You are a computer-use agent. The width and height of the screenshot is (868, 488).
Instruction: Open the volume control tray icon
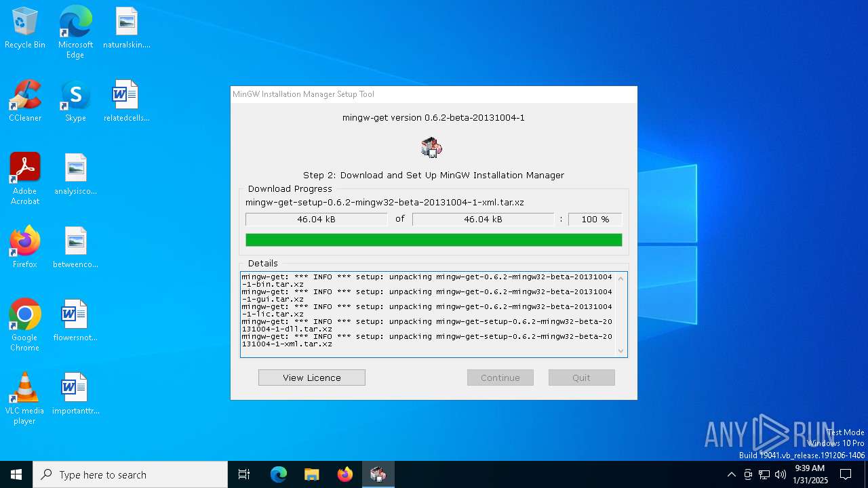click(781, 474)
